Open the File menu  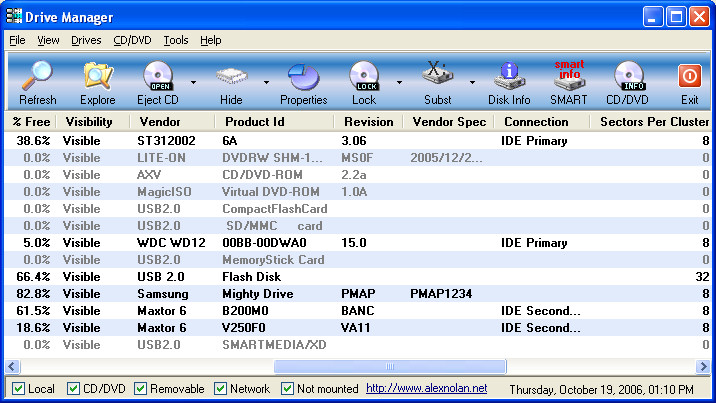(17, 40)
